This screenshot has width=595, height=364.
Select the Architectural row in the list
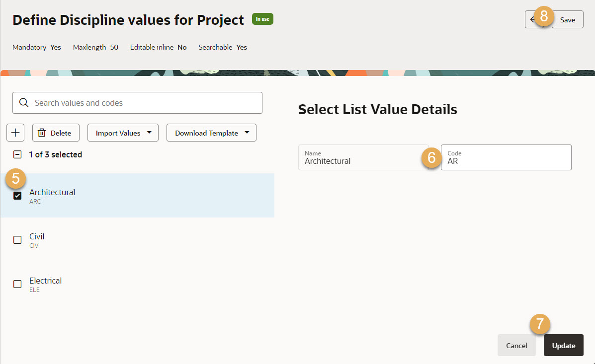click(137, 195)
